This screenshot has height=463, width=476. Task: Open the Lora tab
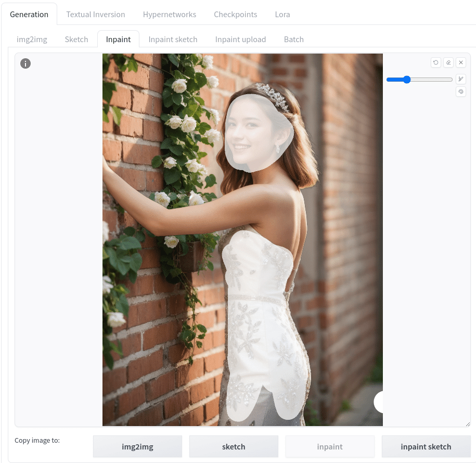[x=282, y=14]
